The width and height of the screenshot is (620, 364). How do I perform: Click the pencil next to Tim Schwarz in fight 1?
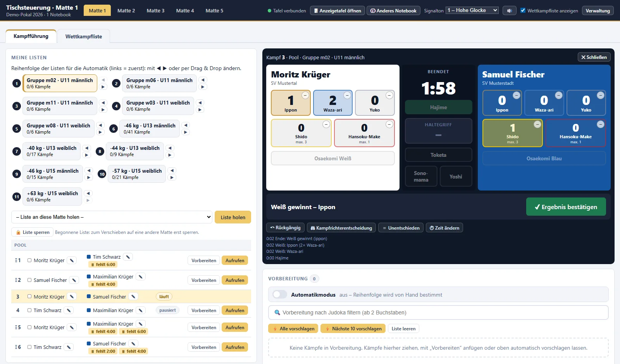click(128, 257)
